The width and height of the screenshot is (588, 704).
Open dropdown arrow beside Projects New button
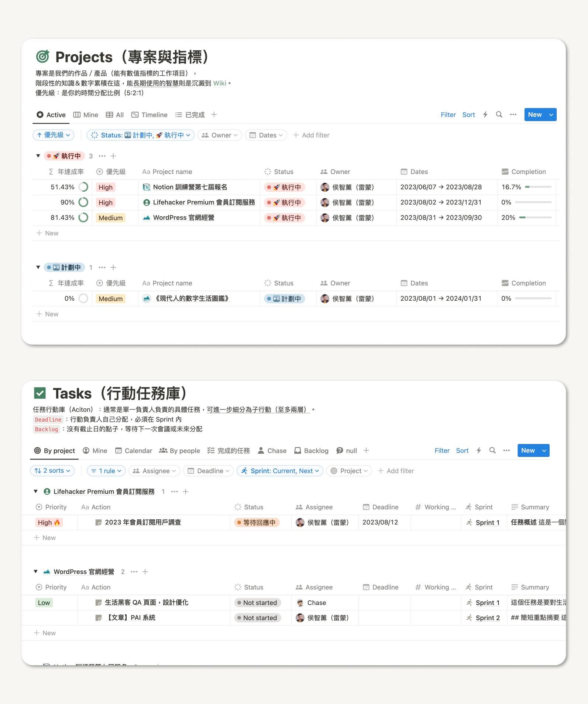click(551, 115)
